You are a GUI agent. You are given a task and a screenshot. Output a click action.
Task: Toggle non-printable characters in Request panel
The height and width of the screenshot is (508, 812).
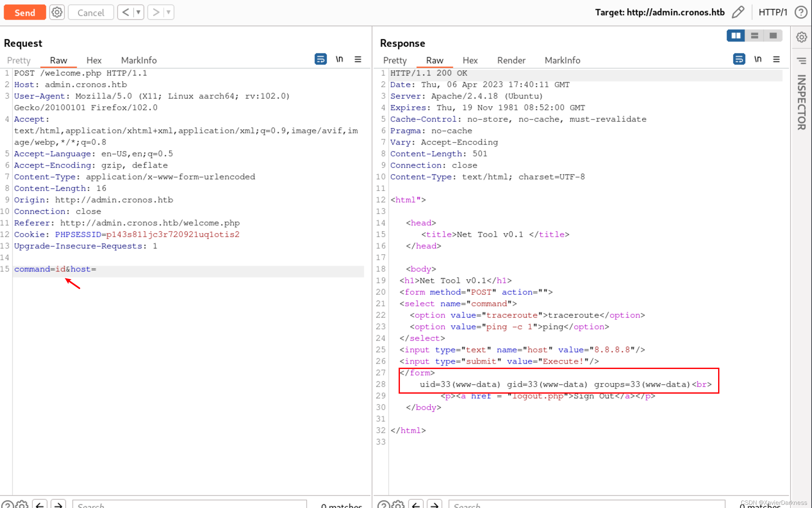[x=339, y=59]
